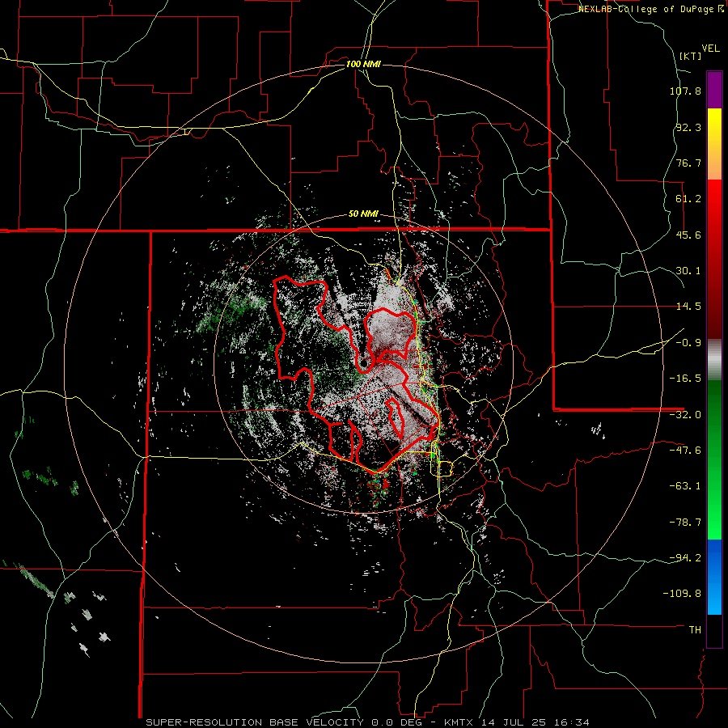
Task: Click the [KT] units label
Action: coord(691,56)
